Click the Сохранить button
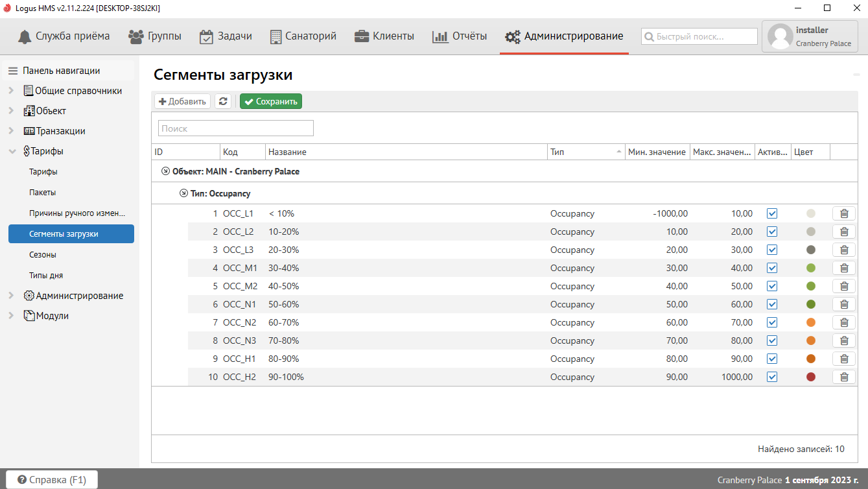 click(x=270, y=101)
